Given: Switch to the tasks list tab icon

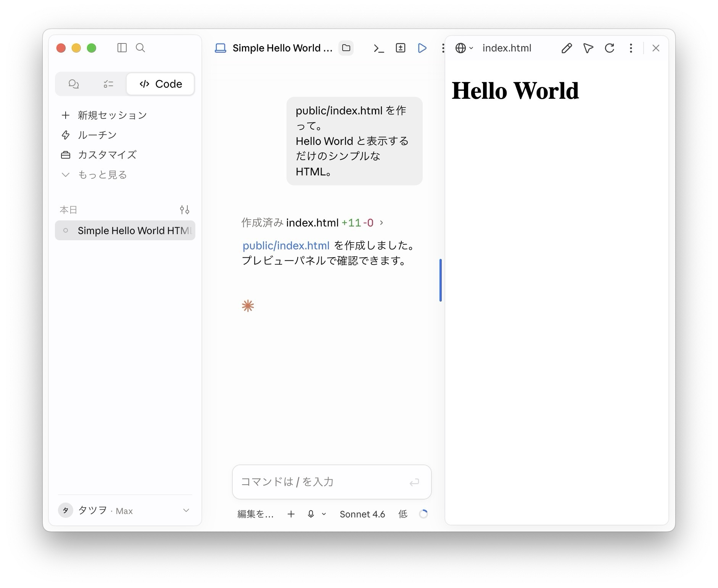Looking at the screenshot, I should pos(109,84).
